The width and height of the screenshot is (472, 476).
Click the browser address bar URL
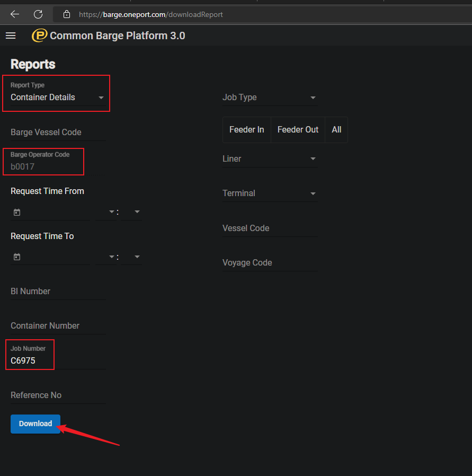click(151, 14)
